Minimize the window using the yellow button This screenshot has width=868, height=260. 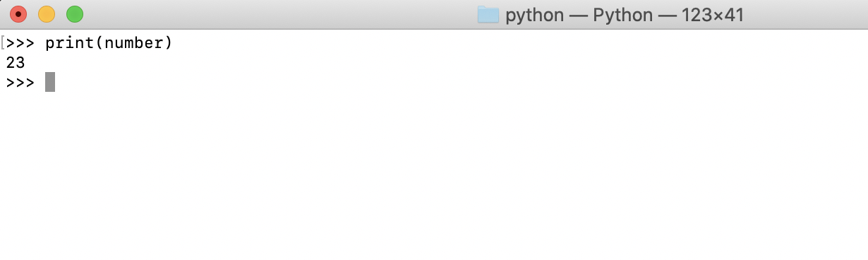point(47,14)
